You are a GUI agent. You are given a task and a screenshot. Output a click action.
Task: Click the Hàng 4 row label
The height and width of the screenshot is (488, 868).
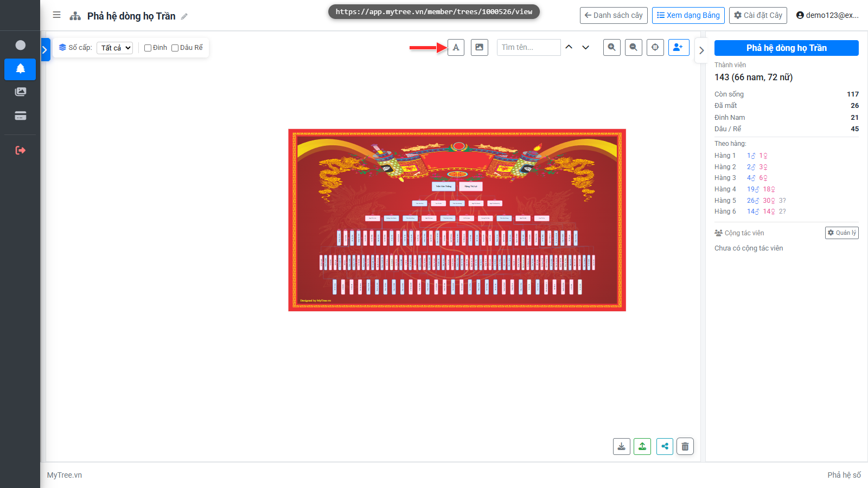[725, 189]
